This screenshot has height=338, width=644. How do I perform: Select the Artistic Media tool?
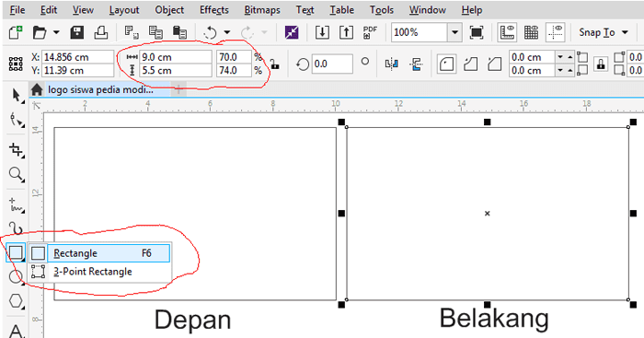[17, 228]
